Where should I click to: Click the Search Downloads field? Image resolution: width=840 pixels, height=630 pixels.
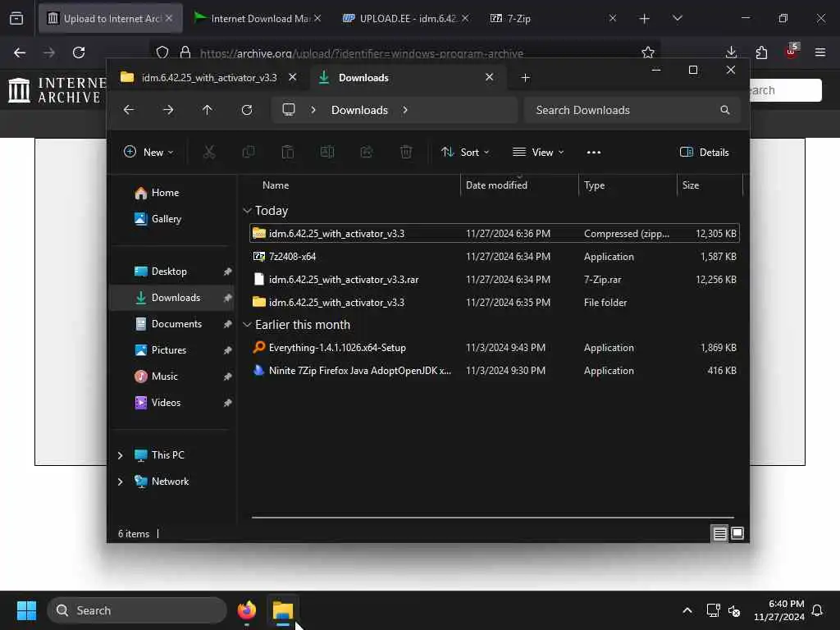tap(632, 110)
